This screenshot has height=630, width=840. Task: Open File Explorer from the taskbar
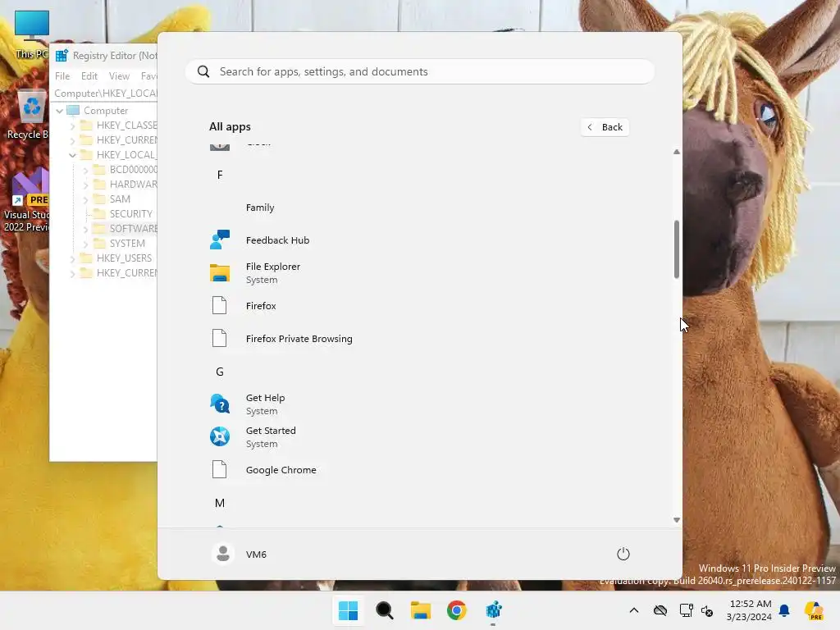421,610
